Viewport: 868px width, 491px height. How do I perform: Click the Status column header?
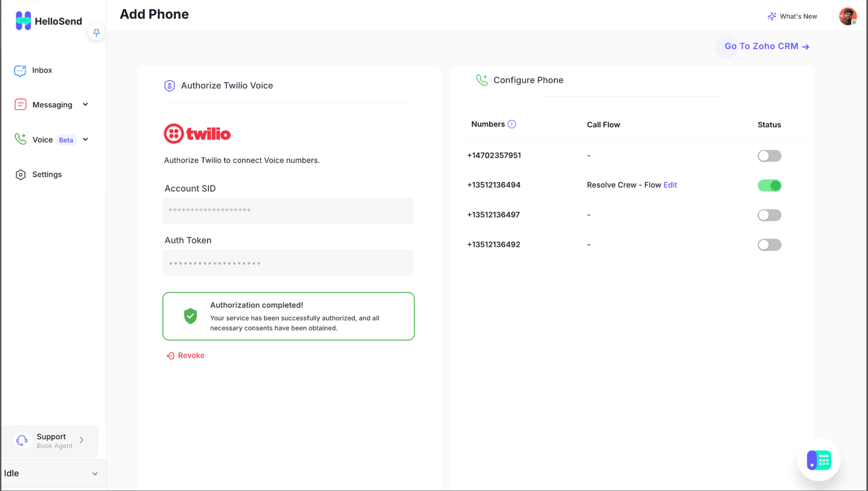pos(769,125)
